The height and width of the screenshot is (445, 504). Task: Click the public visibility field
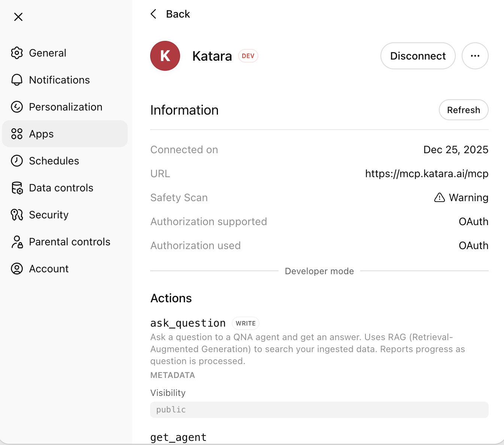tap(319, 410)
